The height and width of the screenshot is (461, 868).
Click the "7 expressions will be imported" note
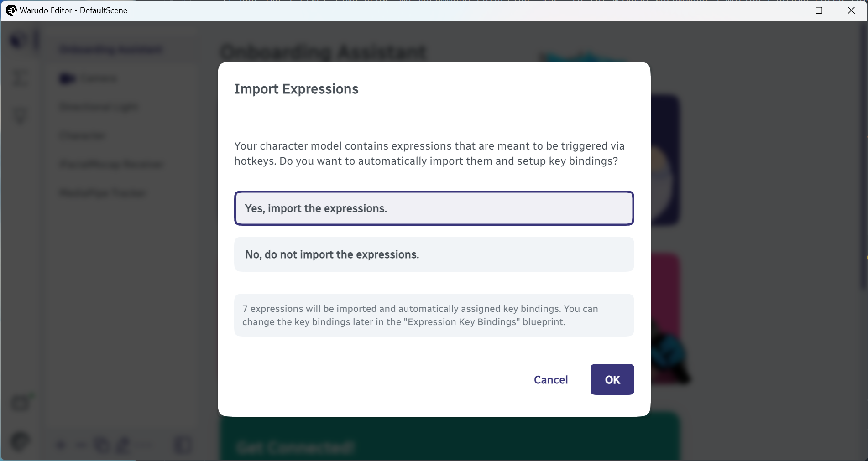(434, 315)
